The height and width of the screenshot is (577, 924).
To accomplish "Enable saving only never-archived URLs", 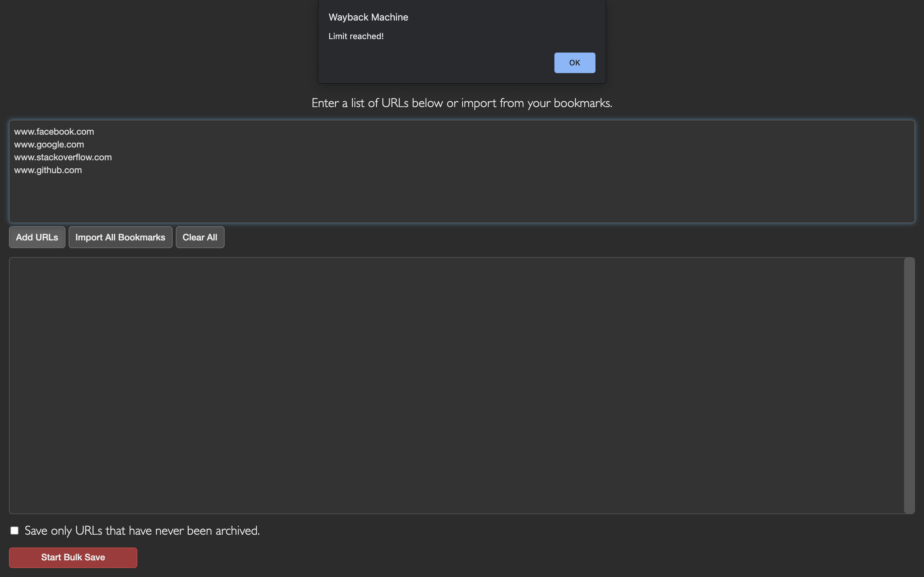I will (x=14, y=530).
